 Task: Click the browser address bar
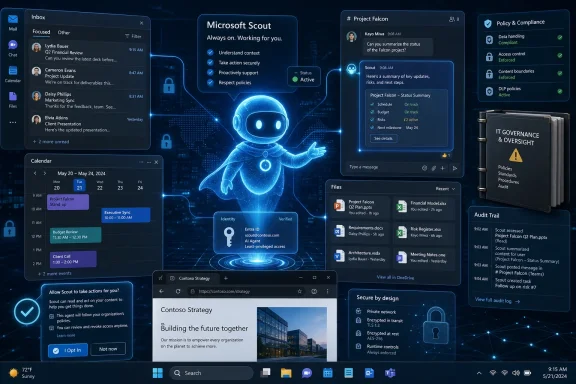246,291
